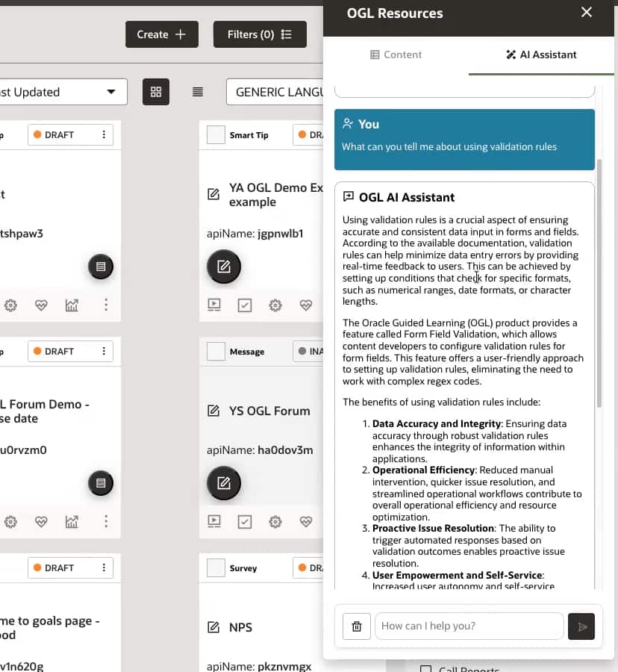Screen dimensions: 618x672
Task: Switch to grid view
Action: coord(156,92)
